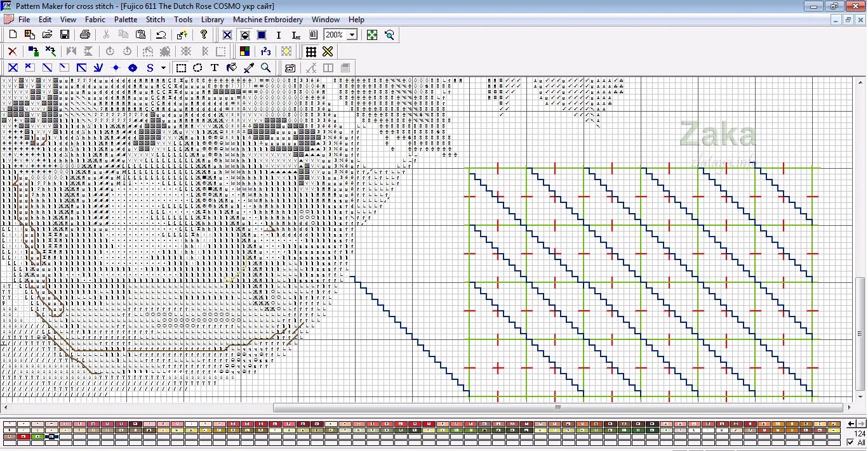Select the bead stitch tool
The image size is (868, 451).
tap(133, 68)
